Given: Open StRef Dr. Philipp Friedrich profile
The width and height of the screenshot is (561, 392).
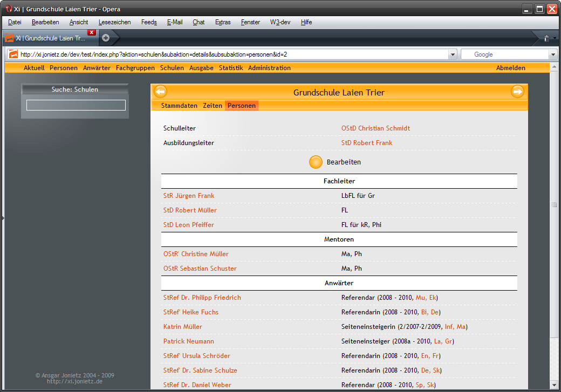Looking at the screenshot, I should coord(202,298).
